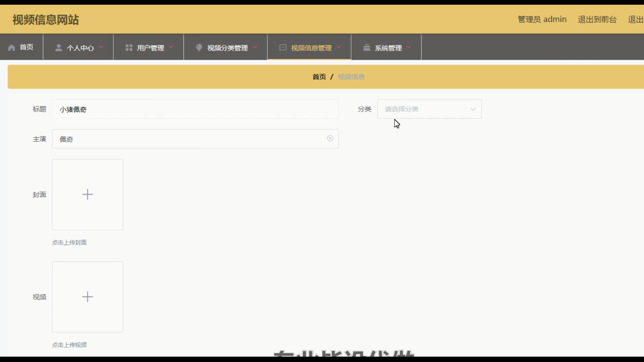Expand the 系统管理 menu arrow

click(x=409, y=47)
